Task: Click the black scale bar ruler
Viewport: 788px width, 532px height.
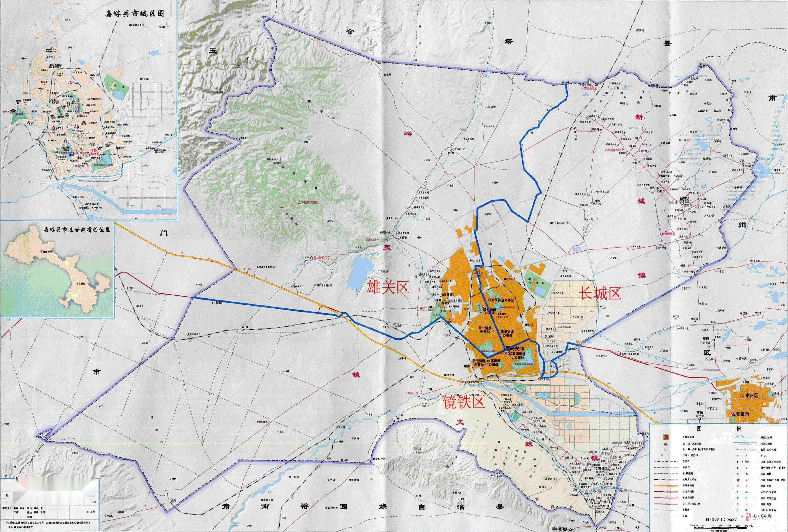Action: coord(720,528)
